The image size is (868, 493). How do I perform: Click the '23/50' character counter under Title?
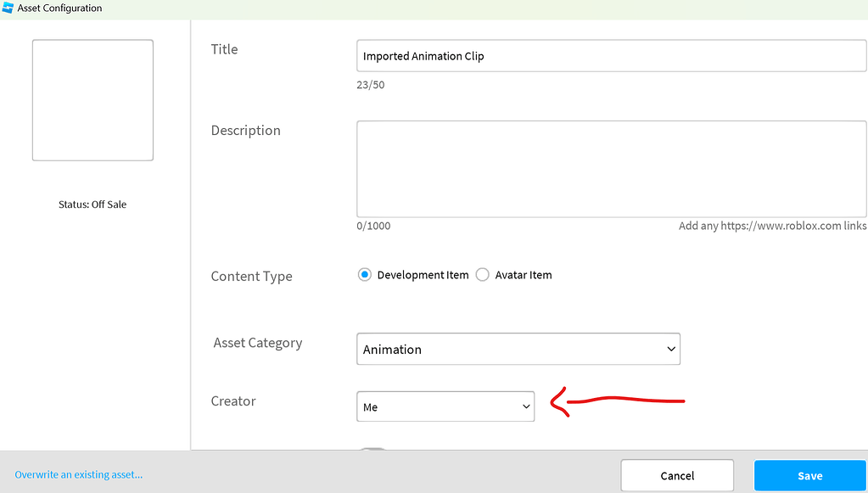370,84
